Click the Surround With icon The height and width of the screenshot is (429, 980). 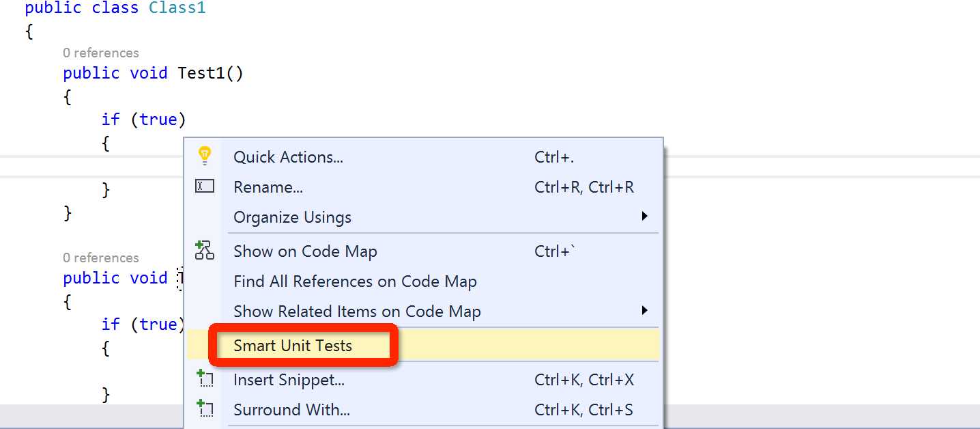pyautogui.click(x=205, y=409)
